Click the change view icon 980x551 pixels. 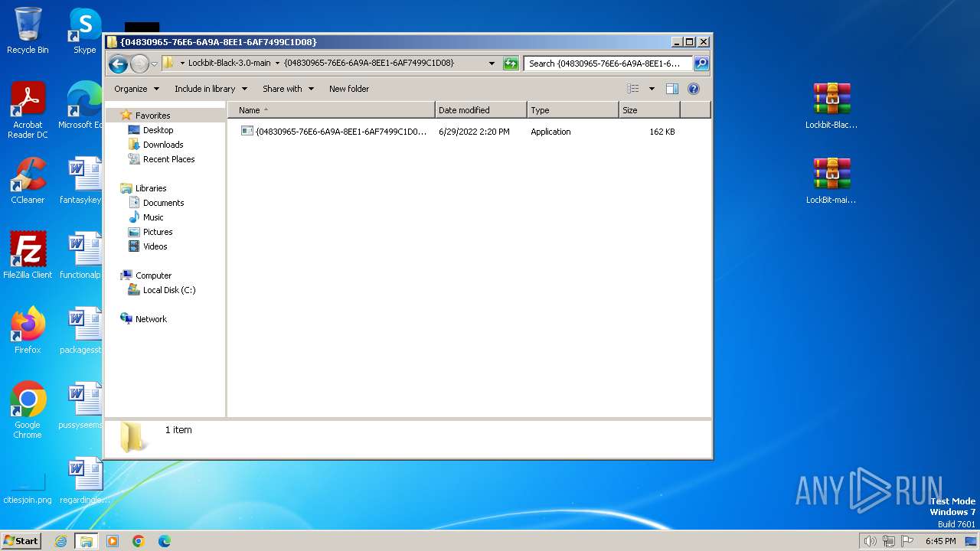(x=632, y=89)
